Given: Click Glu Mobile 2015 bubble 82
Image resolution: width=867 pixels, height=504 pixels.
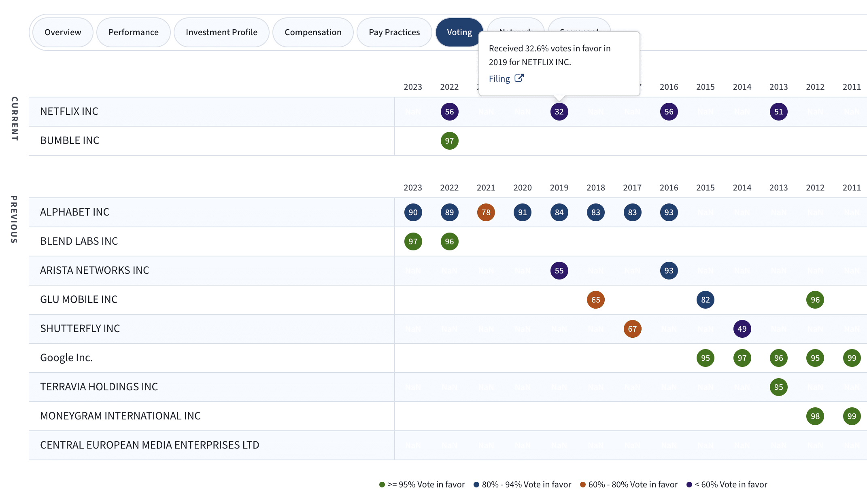Looking at the screenshot, I should click(x=705, y=300).
